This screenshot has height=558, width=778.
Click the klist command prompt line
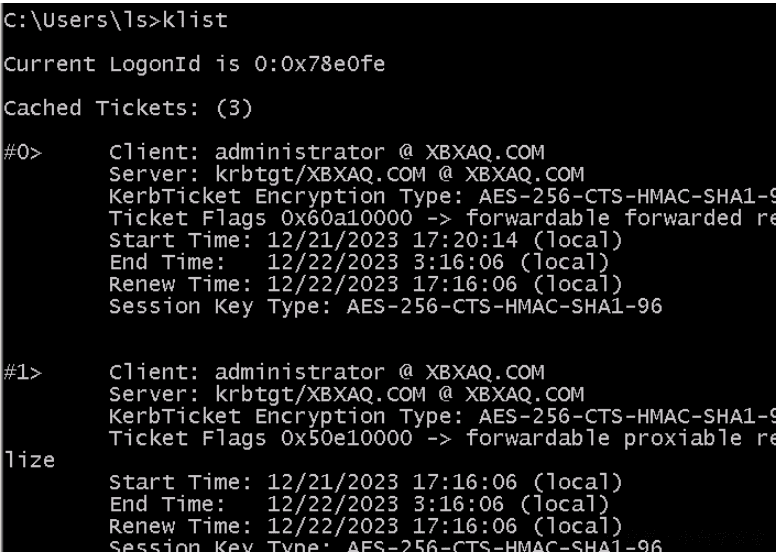coord(115,20)
